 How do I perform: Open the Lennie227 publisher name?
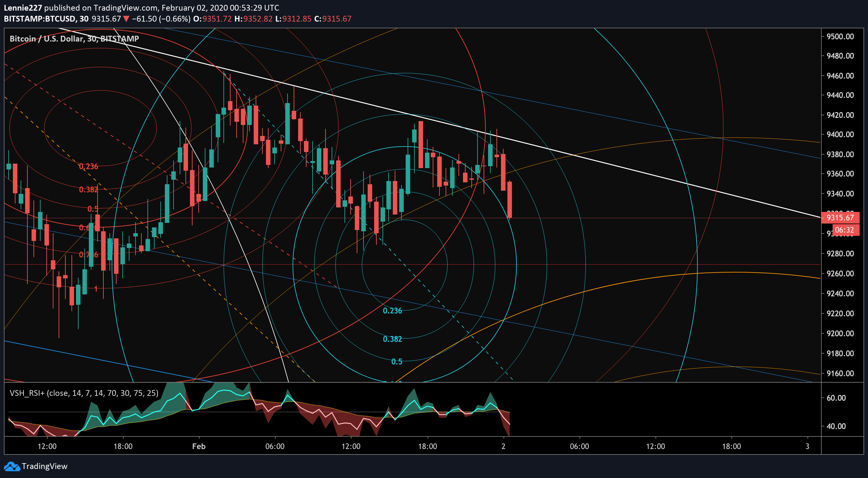point(23,8)
